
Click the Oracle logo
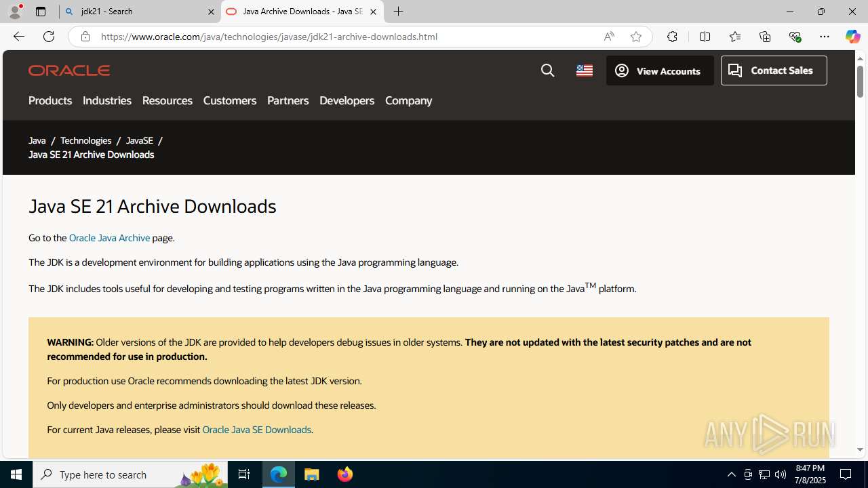pyautogui.click(x=69, y=70)
